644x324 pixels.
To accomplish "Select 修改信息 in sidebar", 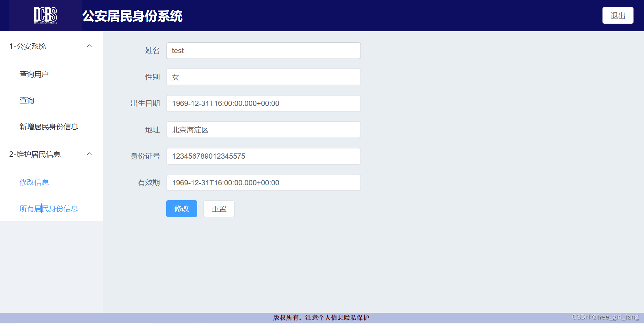I will [x=34, y=182].
